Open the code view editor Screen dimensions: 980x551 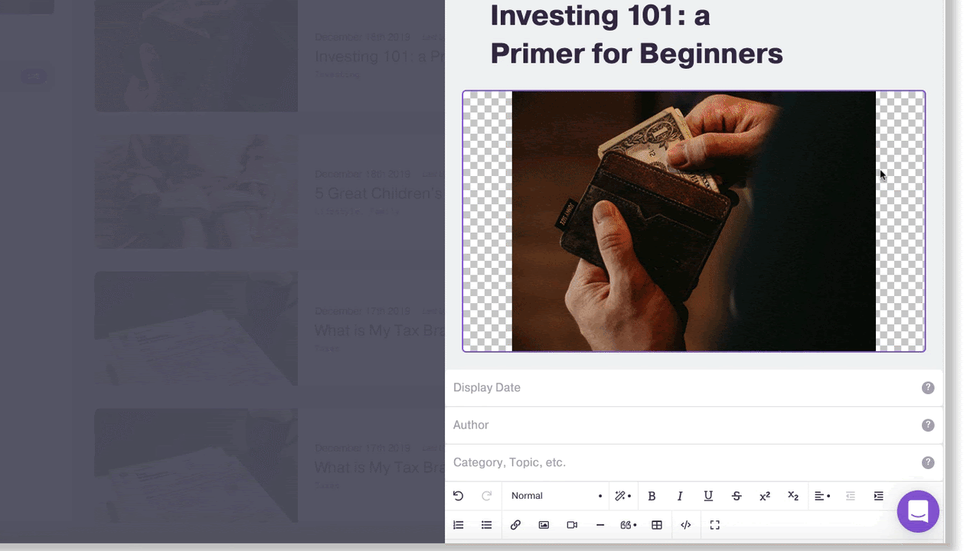686,525
